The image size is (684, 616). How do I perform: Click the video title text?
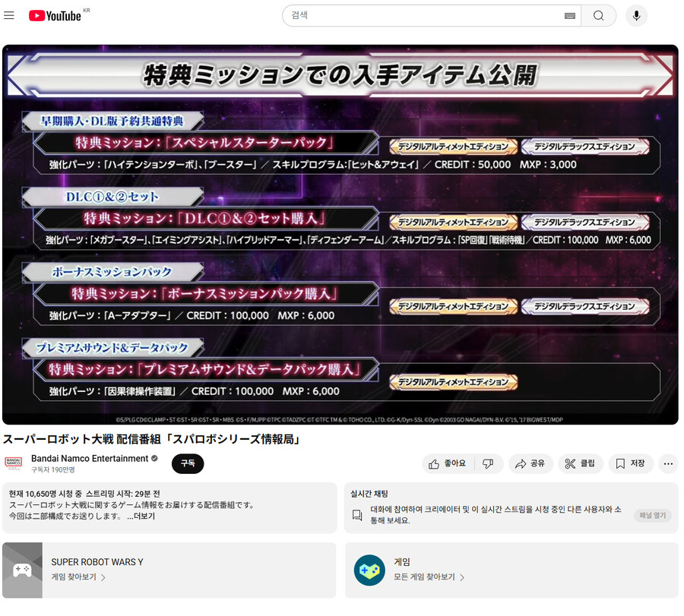pyautogui.click(x=152, y=439)
